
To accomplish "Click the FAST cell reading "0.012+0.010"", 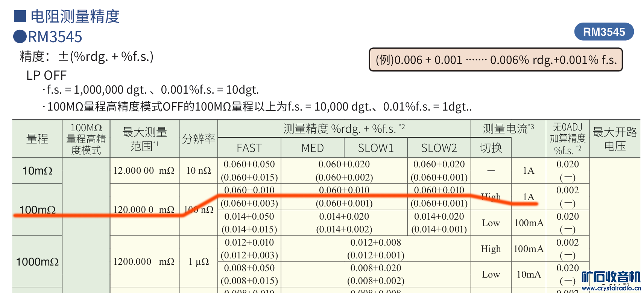I will (249, 249).
